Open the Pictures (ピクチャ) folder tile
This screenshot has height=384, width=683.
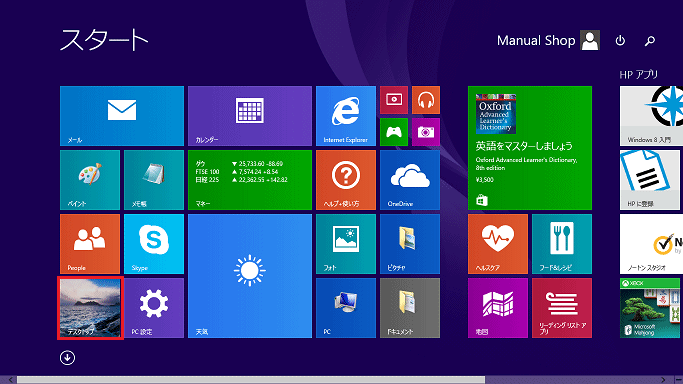[x=409, y=244]
